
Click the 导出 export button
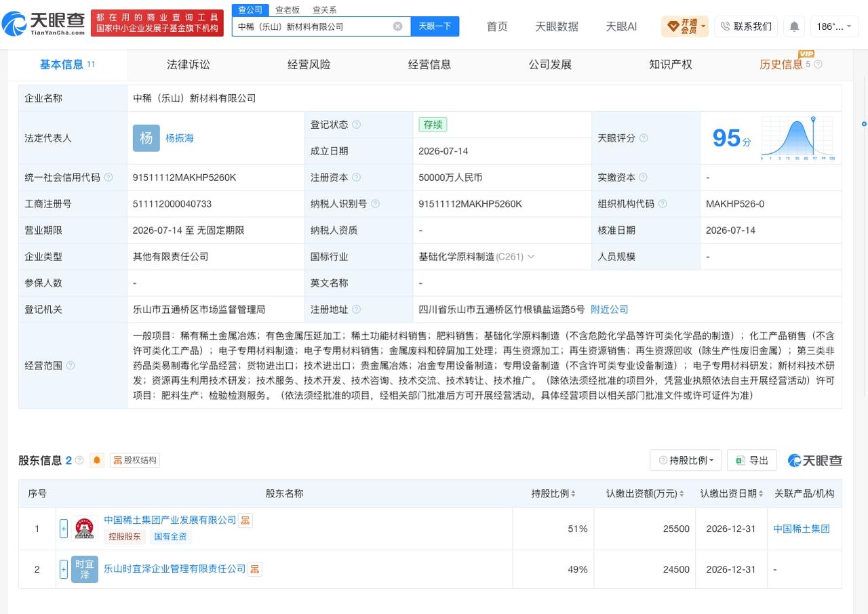tap(752, 460)
